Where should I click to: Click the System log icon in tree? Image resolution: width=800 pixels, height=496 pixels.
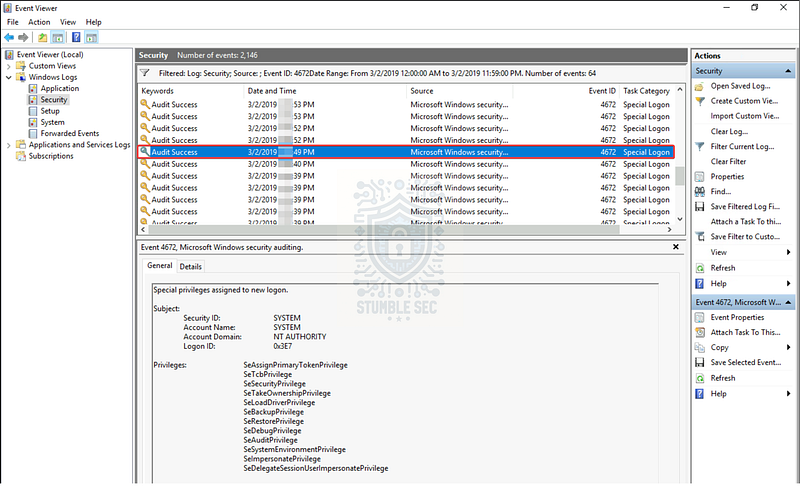pos(33,122)
